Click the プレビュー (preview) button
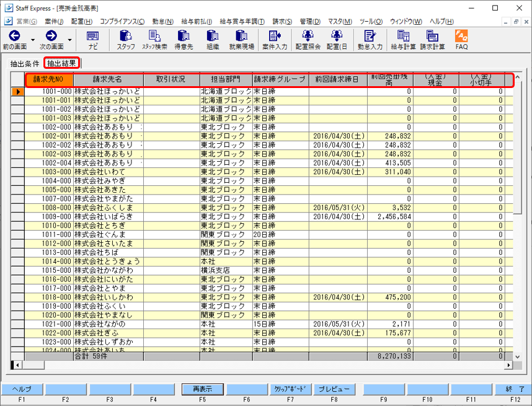The height and width of the screenshot is (406, 532). click(x=334, y=389)
